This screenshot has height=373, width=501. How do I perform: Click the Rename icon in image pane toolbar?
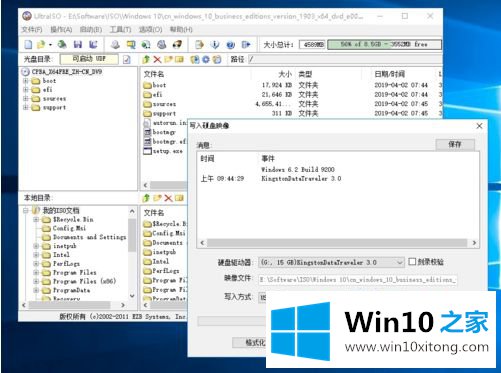[180, 59]
